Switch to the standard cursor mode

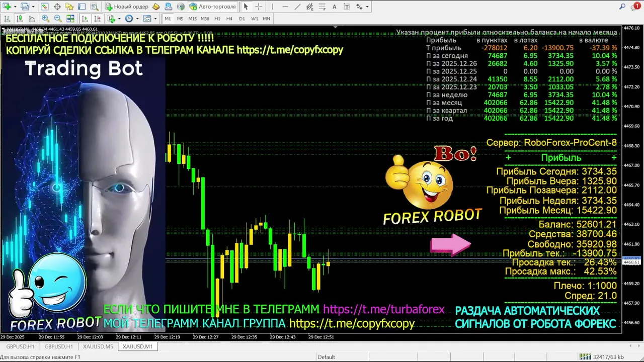[x=246, y=7]
